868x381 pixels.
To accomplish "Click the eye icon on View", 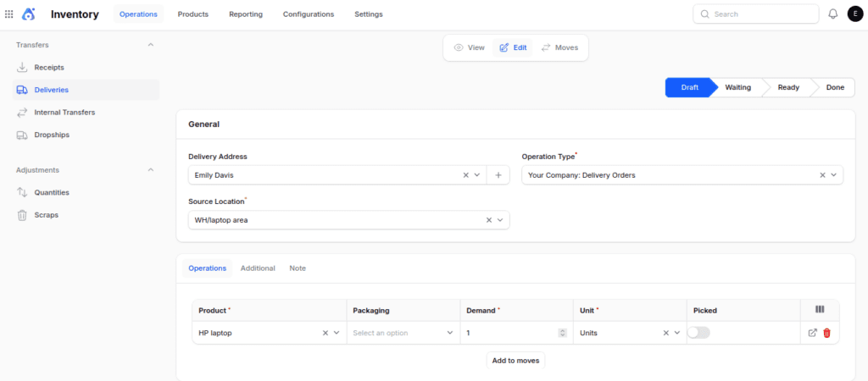I will coord(459,47).
